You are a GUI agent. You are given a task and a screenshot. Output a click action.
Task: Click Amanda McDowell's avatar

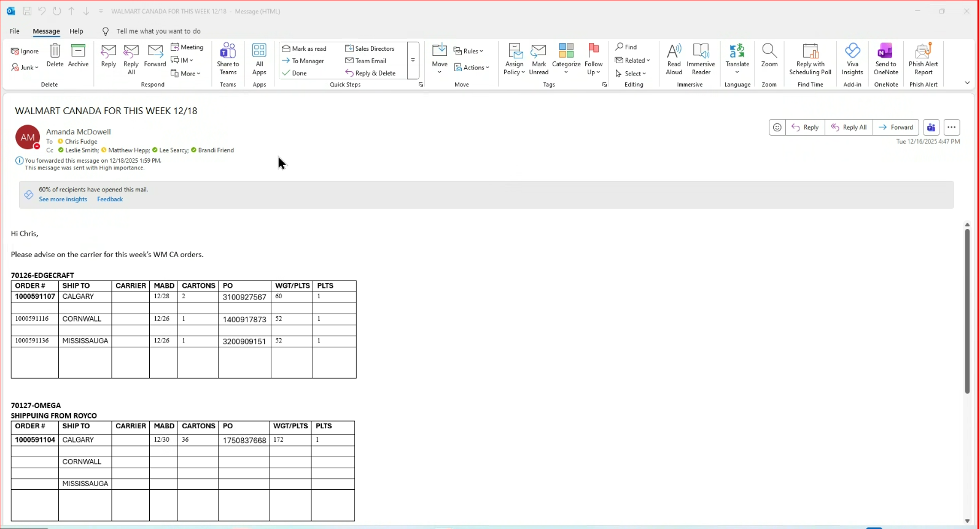tap(28, 137)
